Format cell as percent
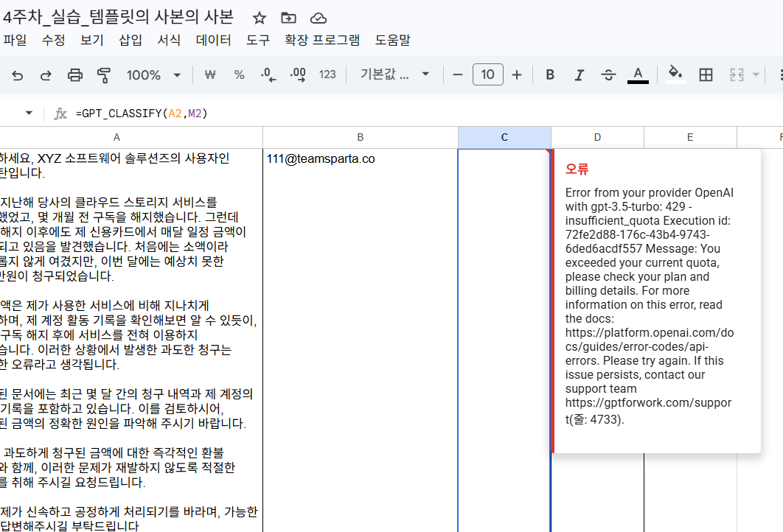The image size is (783, 532). pos(239,75)
